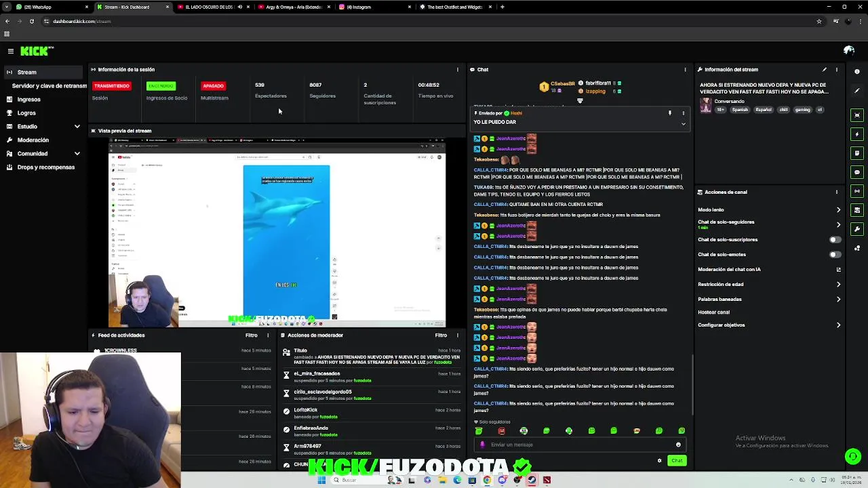Open Servidor y clave de retransmisión

tap(49, 86)
